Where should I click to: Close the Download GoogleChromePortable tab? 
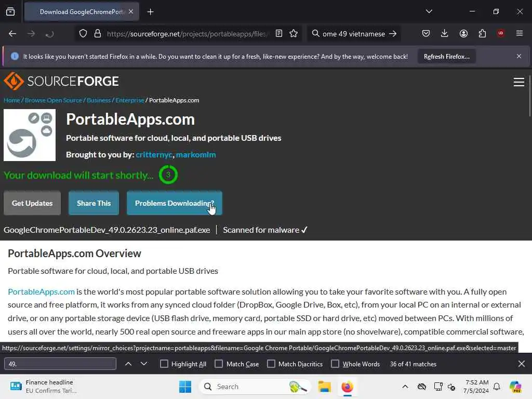(131, 12)
